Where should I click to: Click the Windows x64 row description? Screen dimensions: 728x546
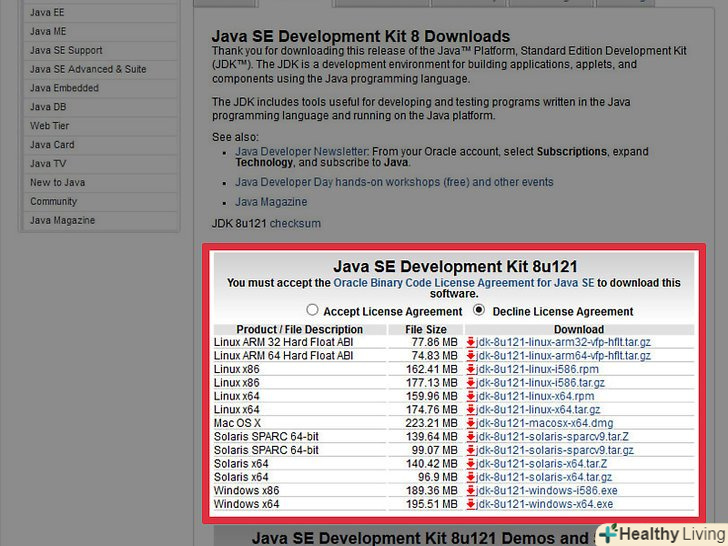point(247,504)
